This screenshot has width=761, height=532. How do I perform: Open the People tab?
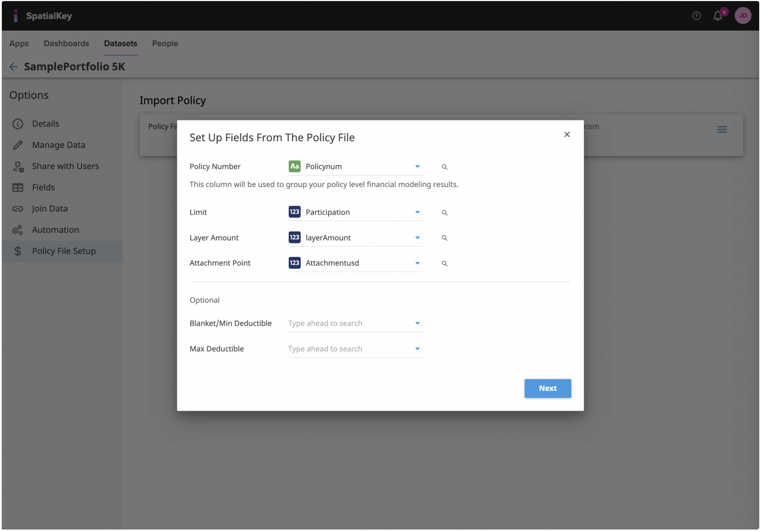click(165, 44)
